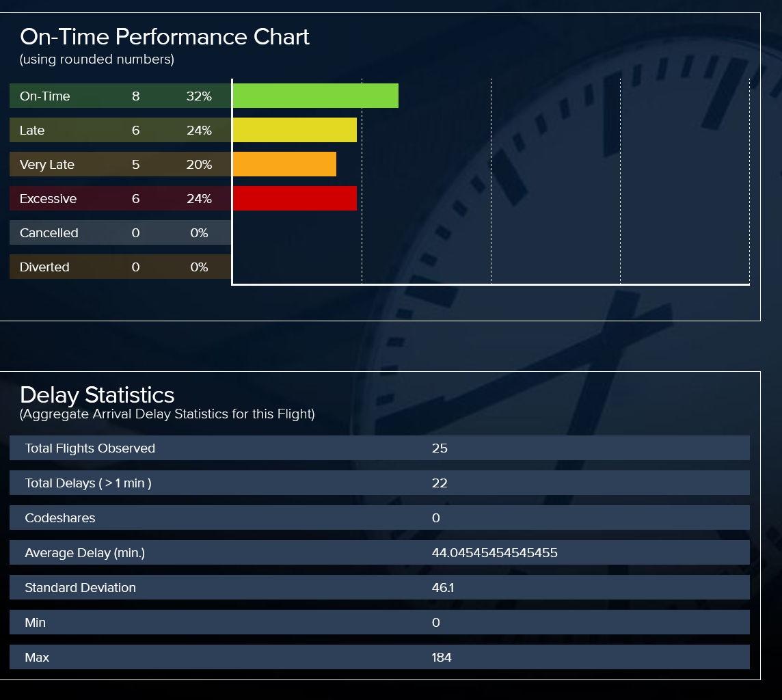
Task: Click the green On-Time bar
Action: [315, 96]
